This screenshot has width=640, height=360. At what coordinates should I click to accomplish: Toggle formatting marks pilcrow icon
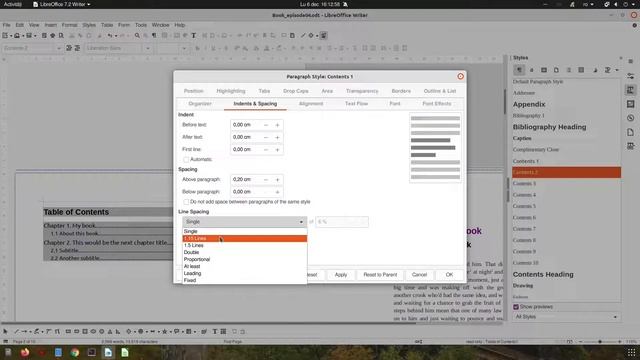click(x=154, y=36)
